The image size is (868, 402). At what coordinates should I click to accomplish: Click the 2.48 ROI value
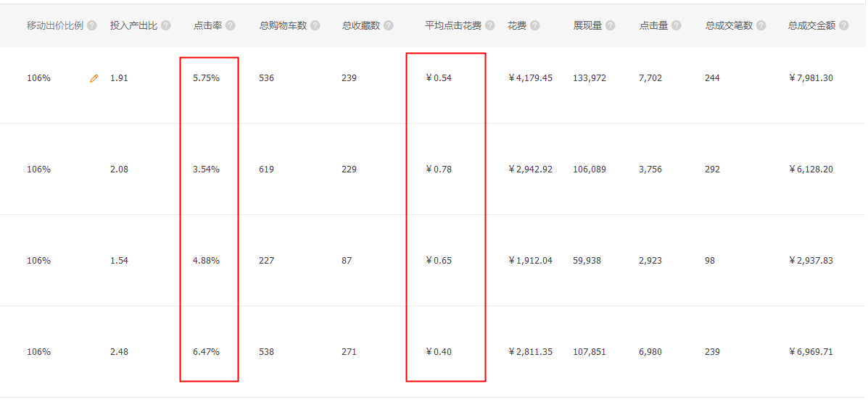[119, 352]
